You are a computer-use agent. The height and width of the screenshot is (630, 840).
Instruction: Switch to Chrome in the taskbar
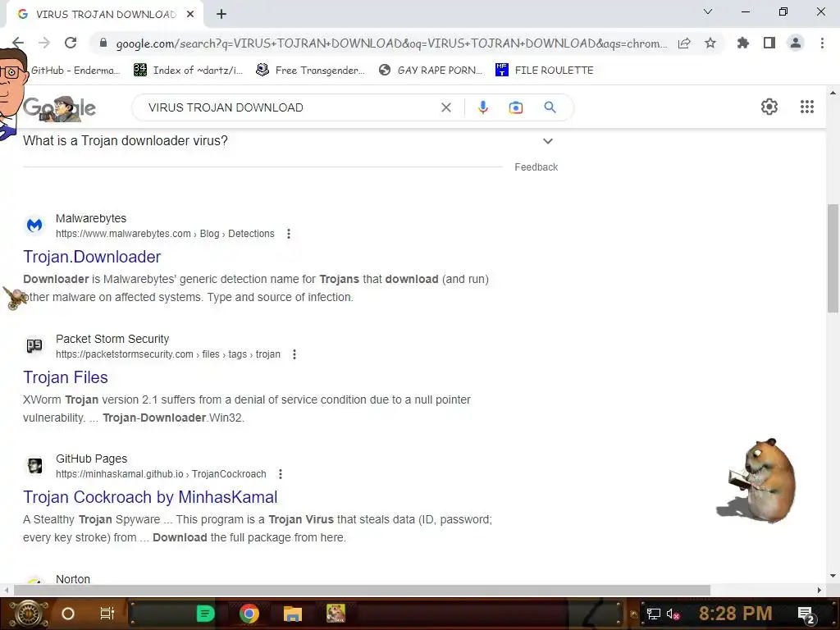249,614
